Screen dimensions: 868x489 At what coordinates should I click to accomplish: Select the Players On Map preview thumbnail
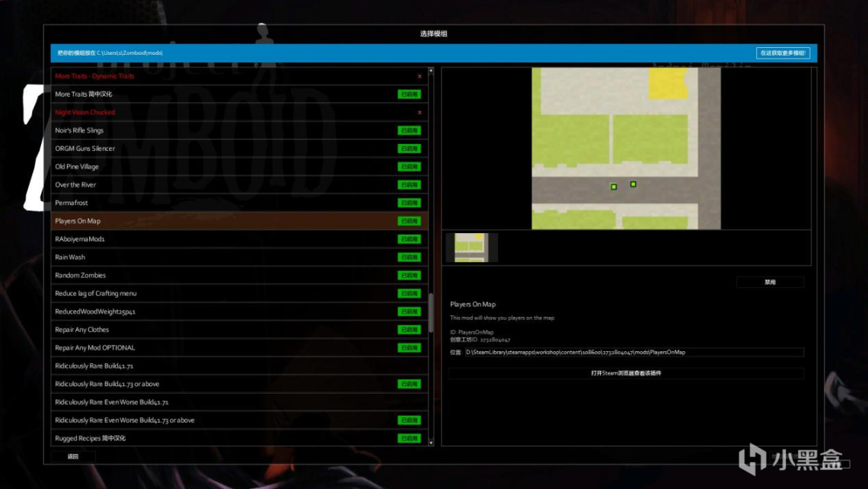[471, 247]
